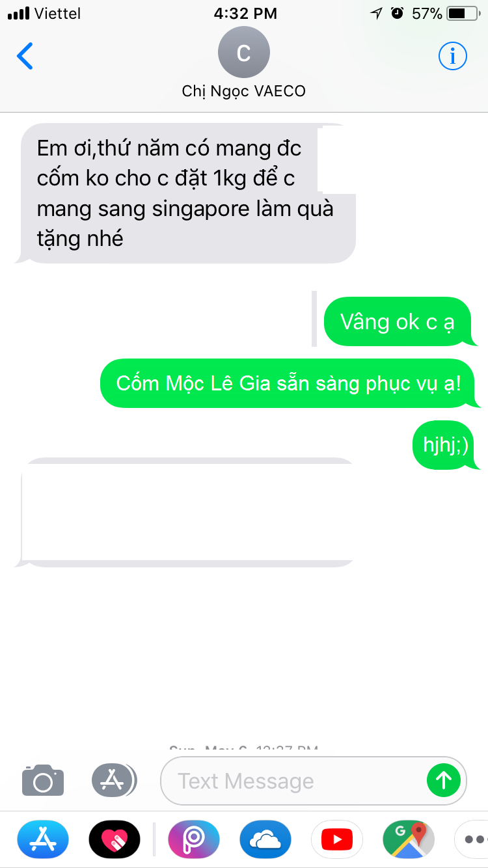Open the OneDrive cloud app

[265, 839]
